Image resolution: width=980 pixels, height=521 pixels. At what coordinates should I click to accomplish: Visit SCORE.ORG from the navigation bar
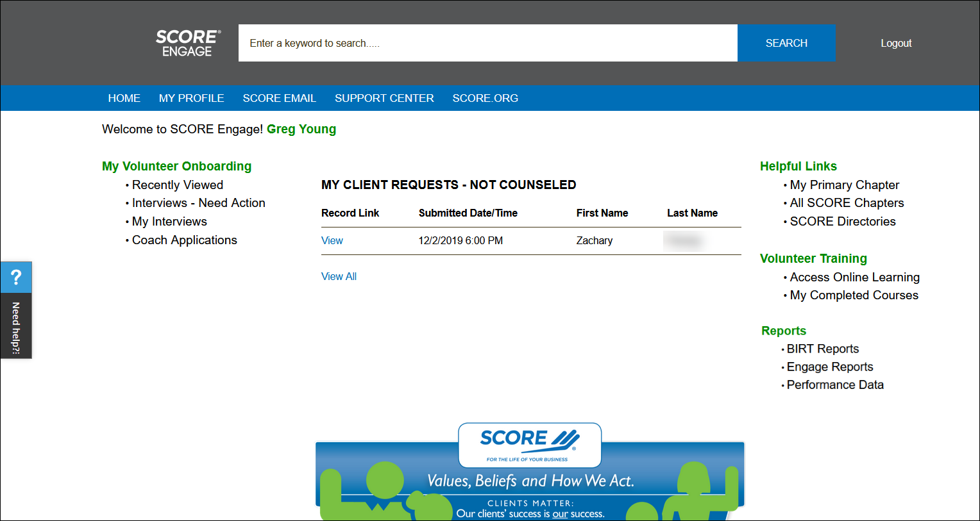click(485, 98)
